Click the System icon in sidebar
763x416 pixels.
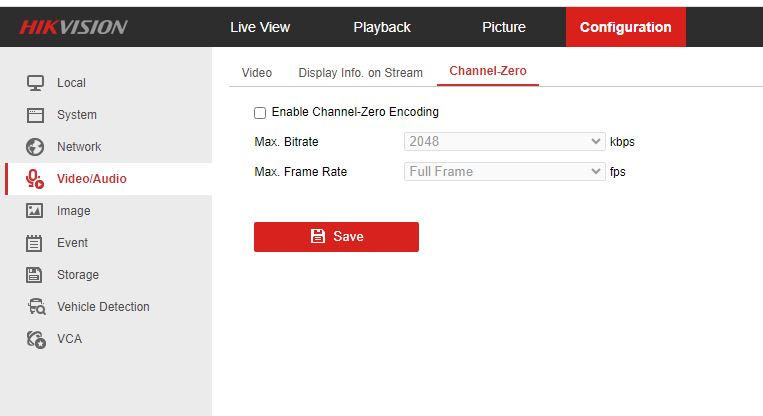click(35, 115)
